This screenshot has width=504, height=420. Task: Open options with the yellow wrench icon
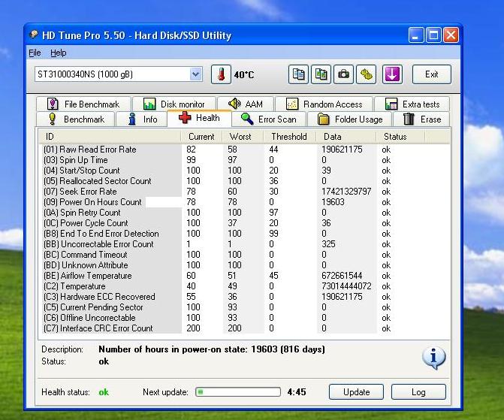coord(367,74)
